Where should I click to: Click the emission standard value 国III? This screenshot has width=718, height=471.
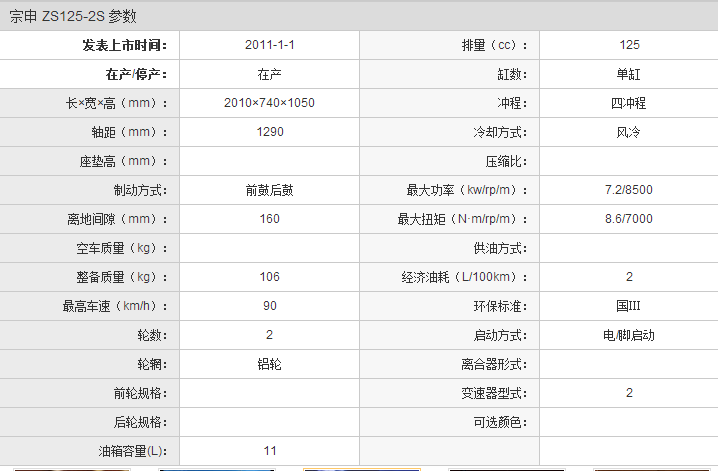[628, 306]
